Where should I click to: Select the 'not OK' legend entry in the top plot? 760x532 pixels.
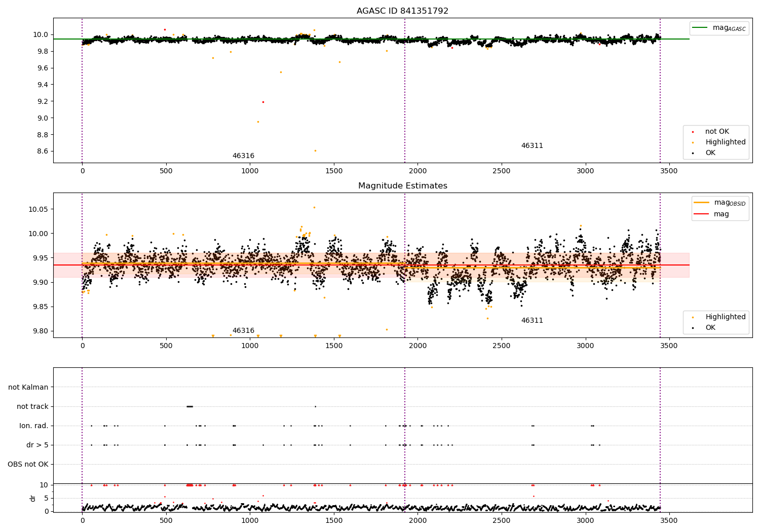(717, 132)
